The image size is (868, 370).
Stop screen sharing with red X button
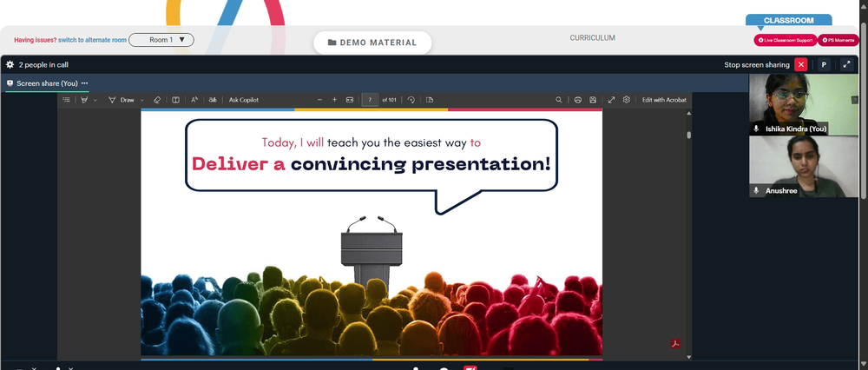point(800,65)
